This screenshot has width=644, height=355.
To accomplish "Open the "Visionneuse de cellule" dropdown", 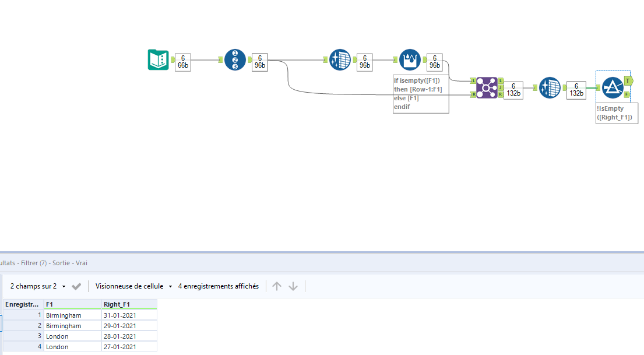I will coord(170,286).
